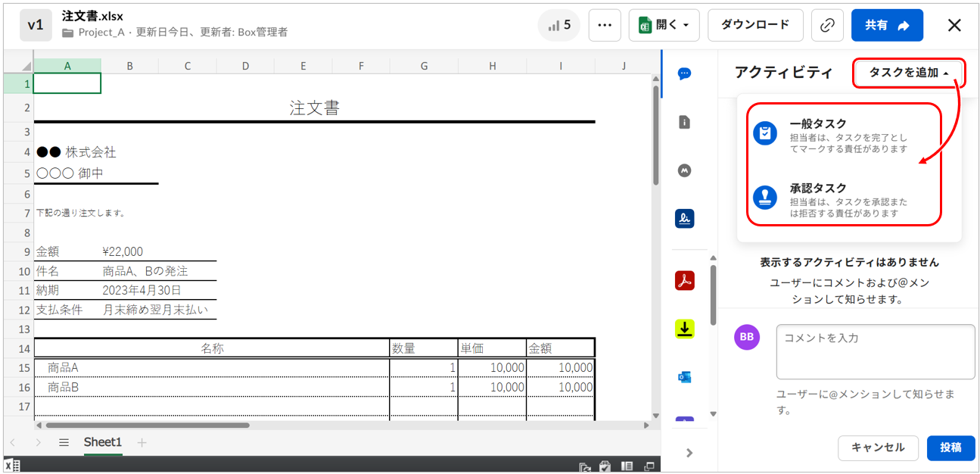The width and height of the screenshot is (980, 474).
Task: Click the キャンセル button
Action: pos(878,447)
